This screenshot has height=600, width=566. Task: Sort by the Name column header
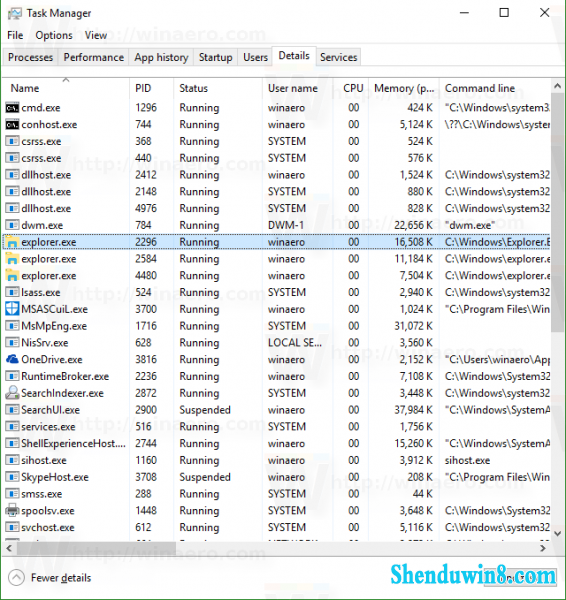click(x=66, y=88)
